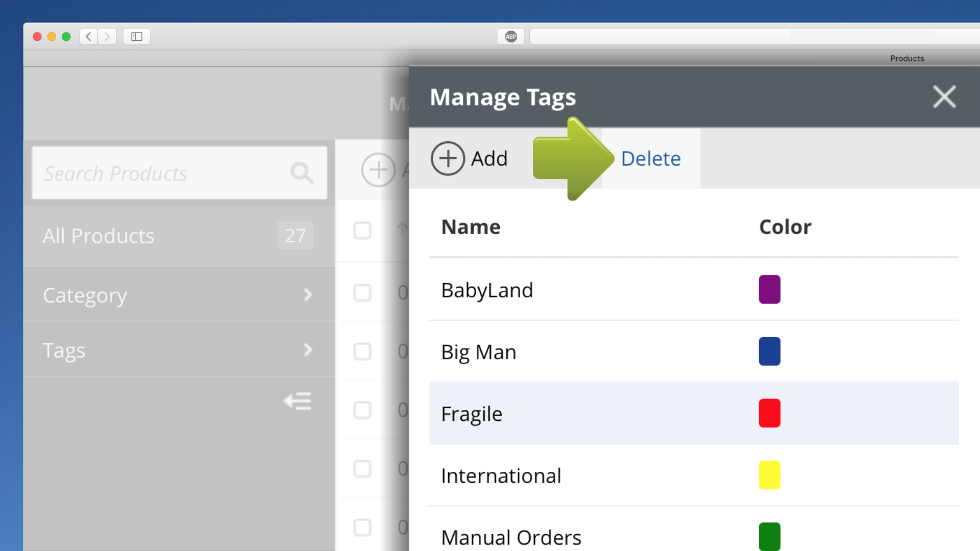This screenshot has height=551, width=980.
Task: Open the Fragile red color swatch
Action: tap(769, 413)
